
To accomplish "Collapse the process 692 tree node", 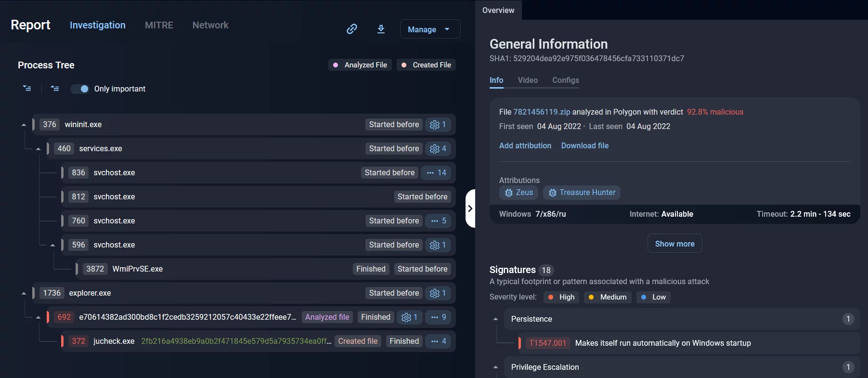I will tap(38, 317).
